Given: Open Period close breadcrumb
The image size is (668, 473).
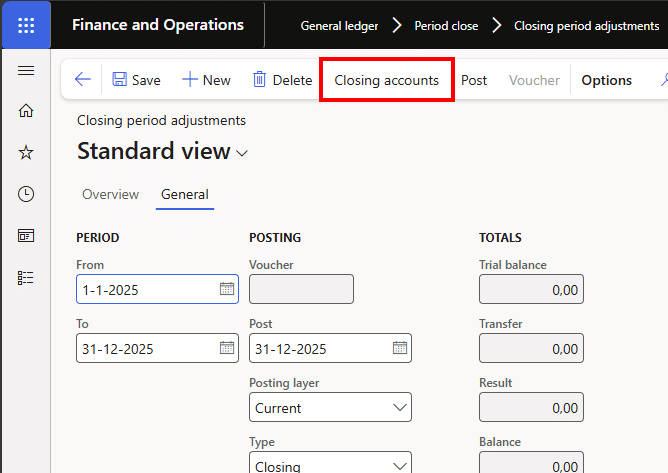Looking at the screenshot, I should 446,26.
